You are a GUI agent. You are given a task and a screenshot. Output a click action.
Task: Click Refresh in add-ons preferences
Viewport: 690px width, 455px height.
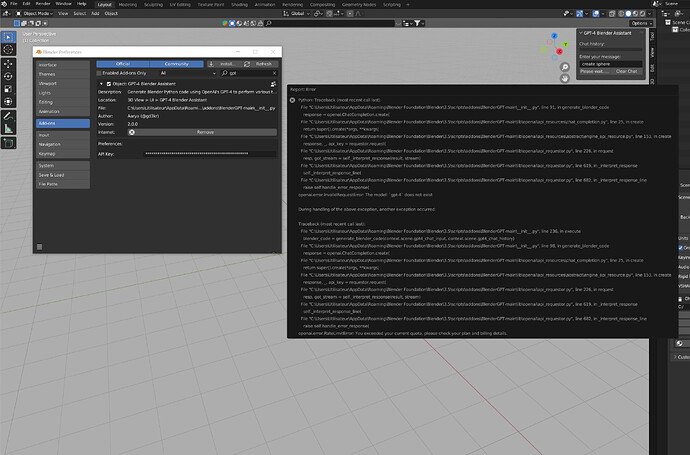[x=260, y=64]
